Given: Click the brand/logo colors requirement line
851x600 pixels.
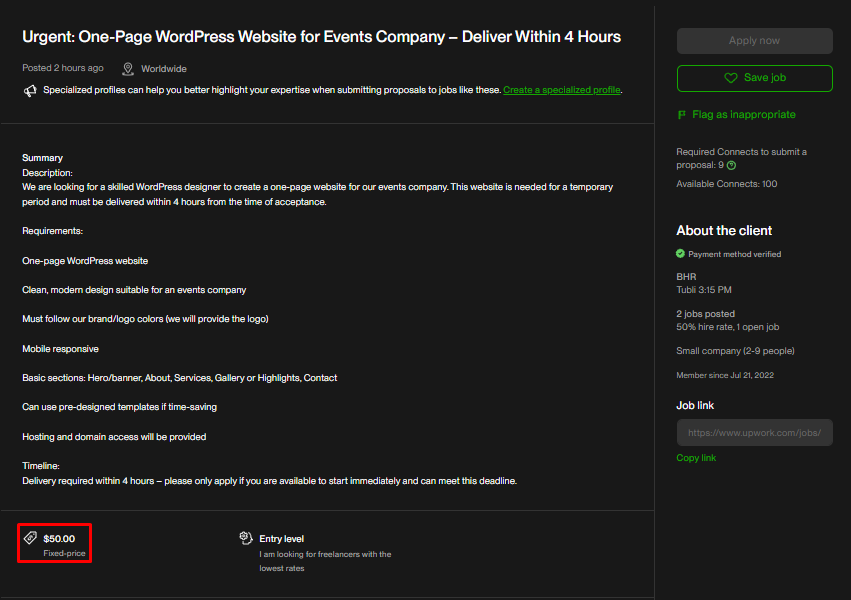Looking at the screenshot, I should pyautogui.click(x=145, y=319).
